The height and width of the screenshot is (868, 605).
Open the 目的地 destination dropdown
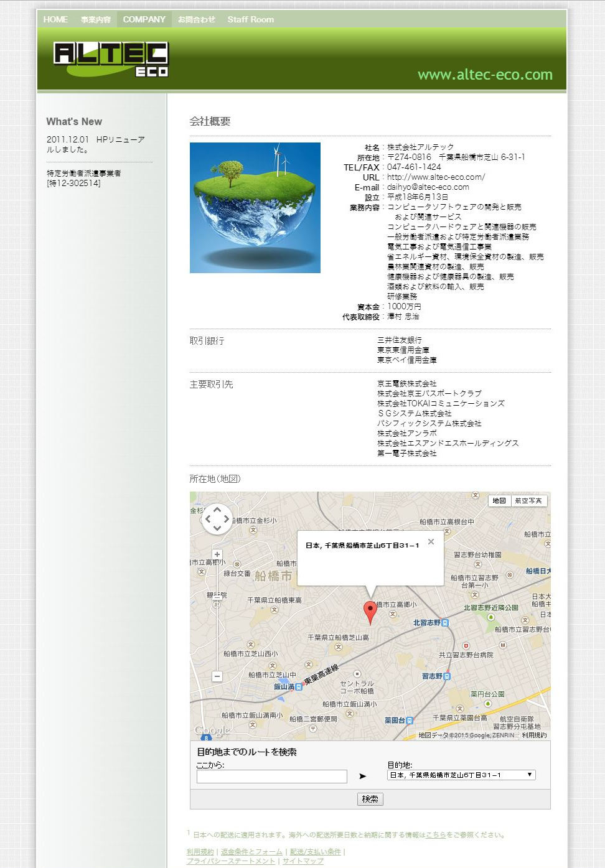tap(461, 775)
